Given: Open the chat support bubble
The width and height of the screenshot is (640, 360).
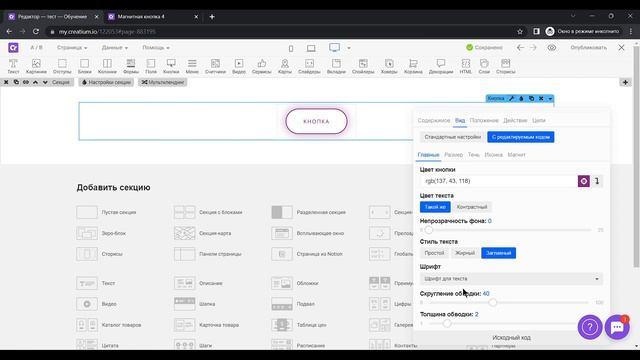Looking at the screenshot, I should click(x=617, y=327).
